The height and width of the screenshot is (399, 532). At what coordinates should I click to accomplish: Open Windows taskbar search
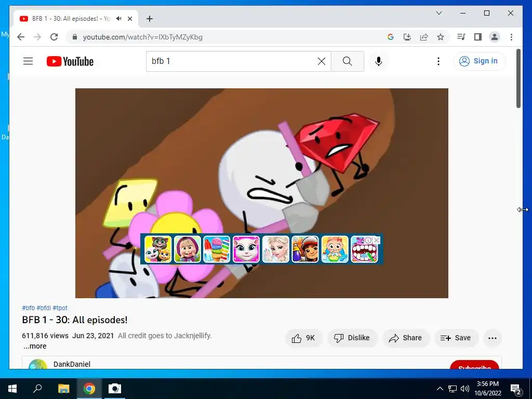(37, 389)
